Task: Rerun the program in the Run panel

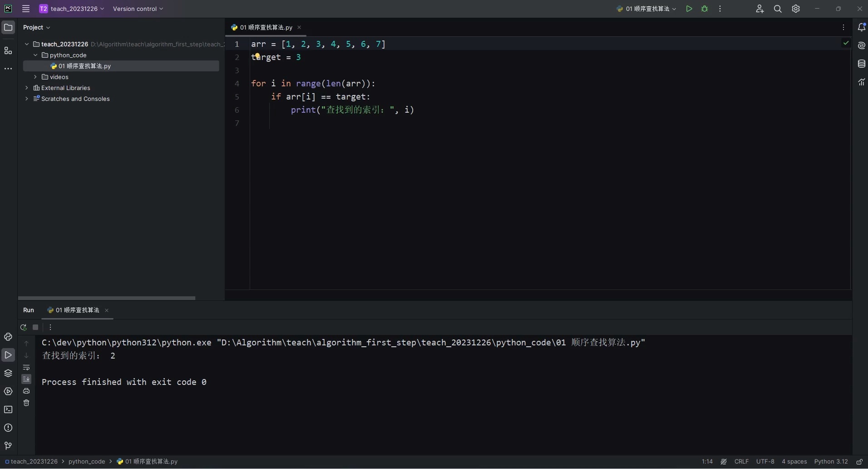Action: pos(24,327)
